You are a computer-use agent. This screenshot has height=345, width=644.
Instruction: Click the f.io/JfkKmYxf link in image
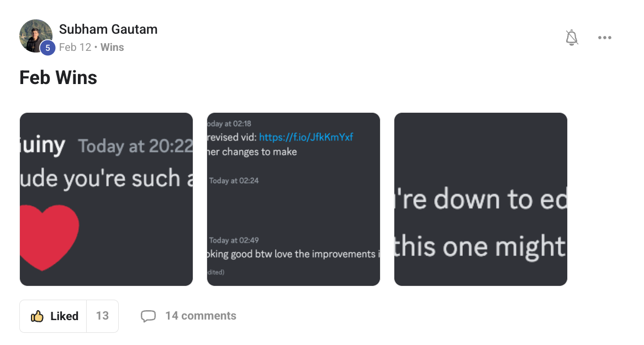306,137
